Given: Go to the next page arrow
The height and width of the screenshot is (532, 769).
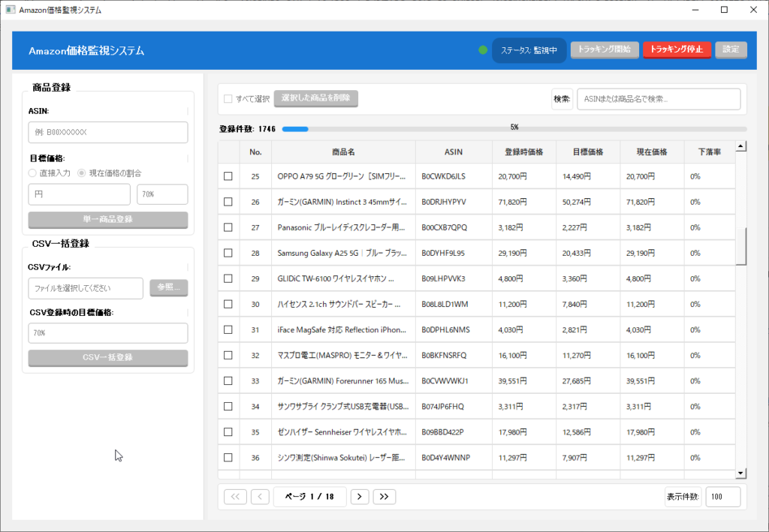Looking at the screenshot, I should (360, 496).
